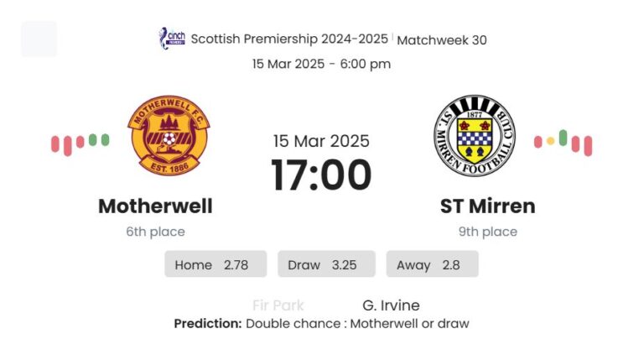Click St Mirren's 9th place standing
644x355 pixels.
(487, 232)
